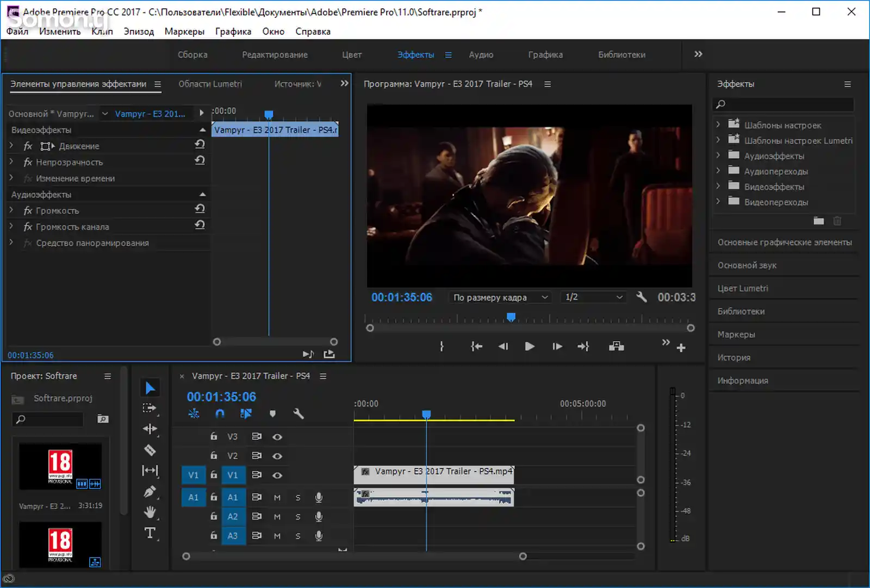Screen dimensions: 870x588
Task: Mute audio track A1
Action: point(277,497)
